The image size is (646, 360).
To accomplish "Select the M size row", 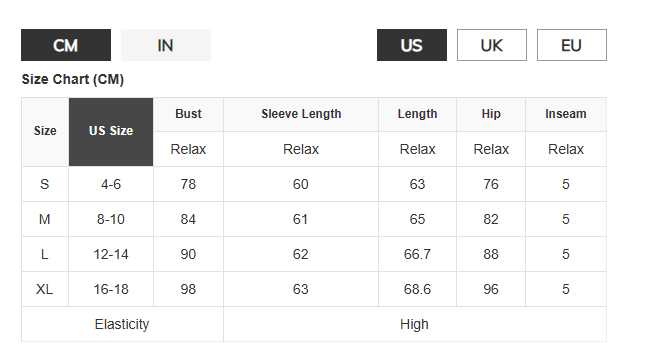I will [x=314, y=219].
